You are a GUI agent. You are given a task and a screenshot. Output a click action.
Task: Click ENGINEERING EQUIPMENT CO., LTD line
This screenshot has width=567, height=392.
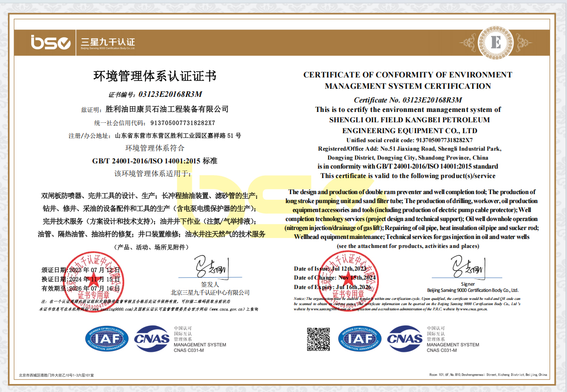click(409, 131)
